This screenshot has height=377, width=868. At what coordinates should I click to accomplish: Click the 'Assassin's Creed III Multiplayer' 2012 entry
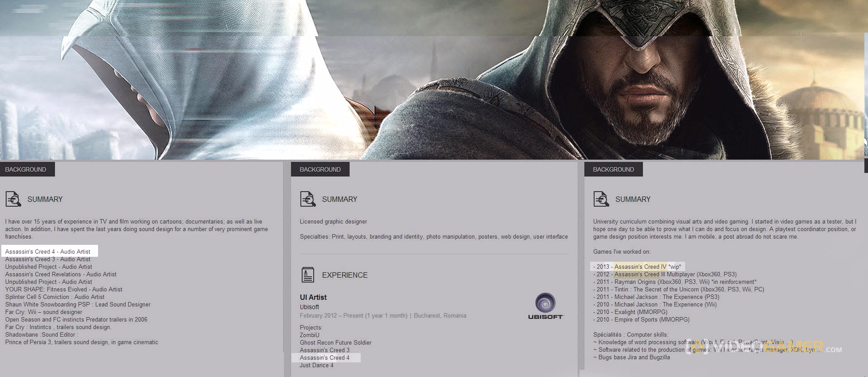(x=665, y=274)
